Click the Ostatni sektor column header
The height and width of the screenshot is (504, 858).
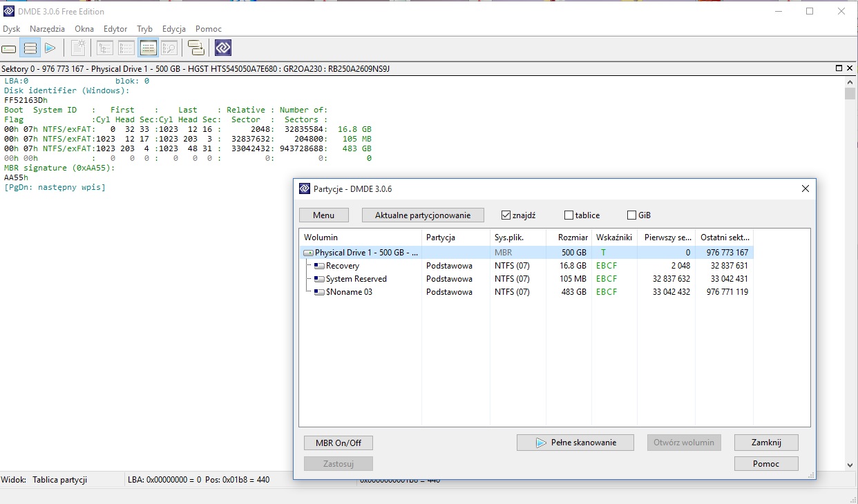[x=724, y=237]
